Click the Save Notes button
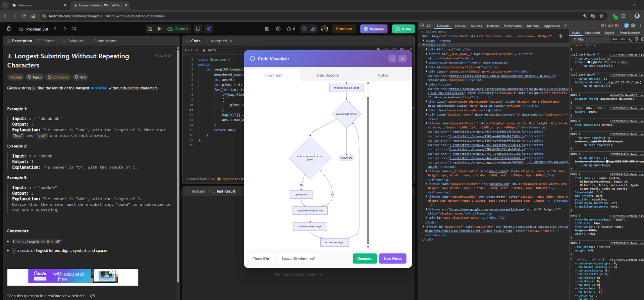Image resolution: width=644 pixels, height=300 pixels. pos(392,258)
